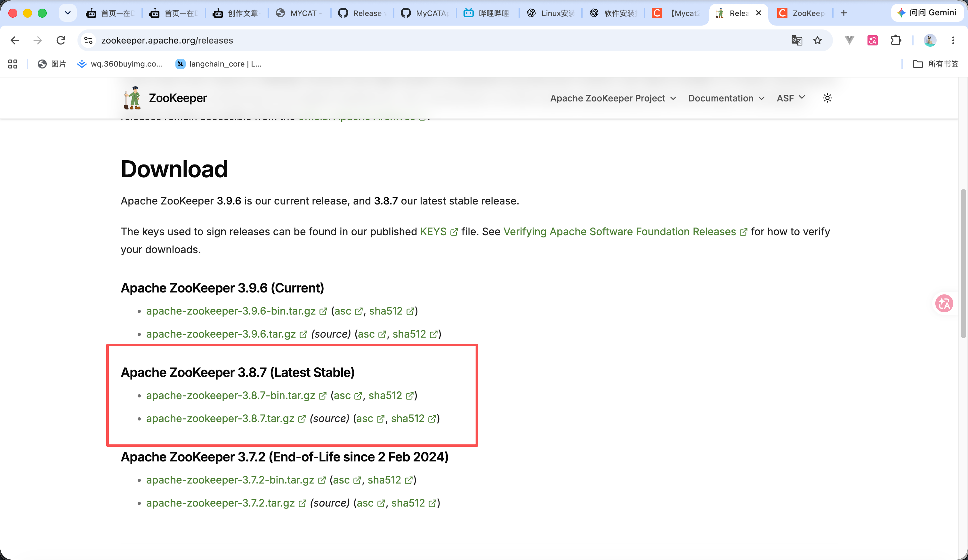Viewport: 968px width, 560px height.
Task: Expand the ASF dropdown menu
Action: point(791,98)
